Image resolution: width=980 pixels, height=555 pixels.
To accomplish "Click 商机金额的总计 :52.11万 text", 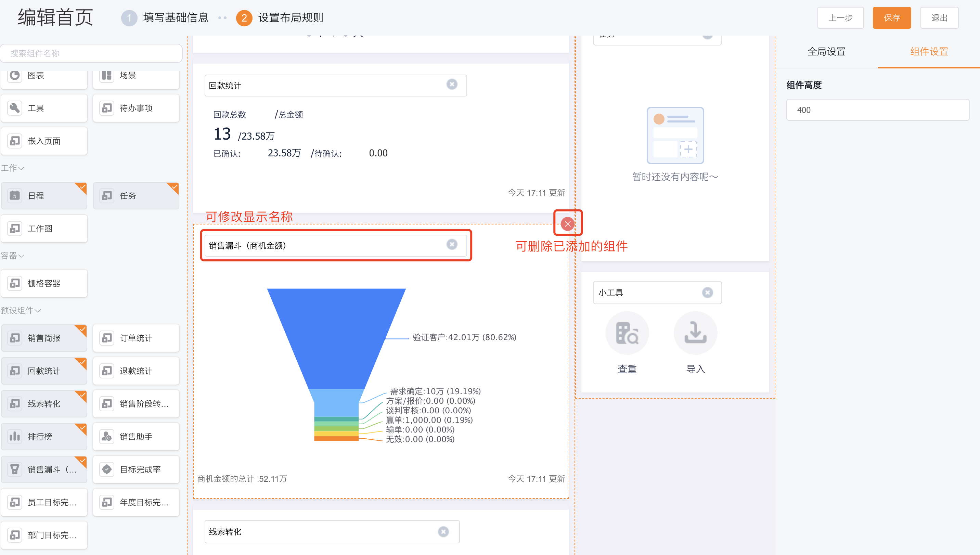I will click(x=242, y=479).
